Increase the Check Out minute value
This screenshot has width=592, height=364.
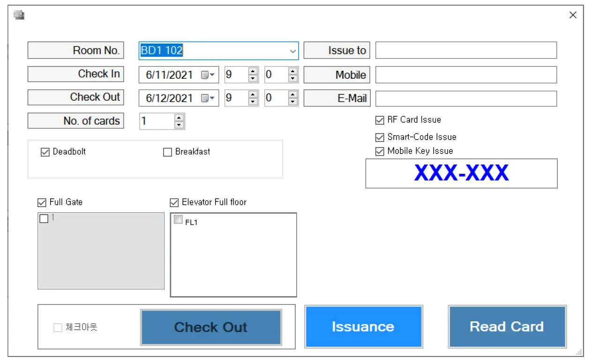(x=293, y=95)
